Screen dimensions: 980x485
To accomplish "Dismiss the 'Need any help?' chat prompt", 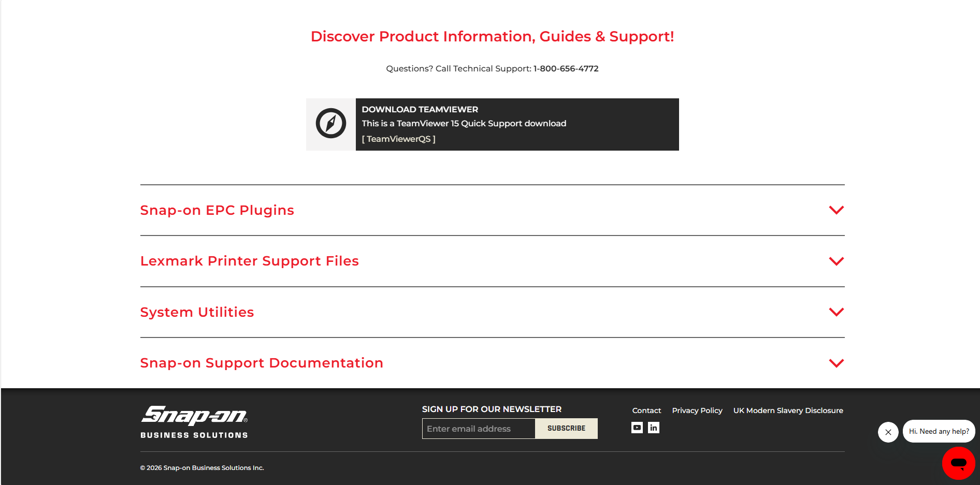I will [888, 432].
